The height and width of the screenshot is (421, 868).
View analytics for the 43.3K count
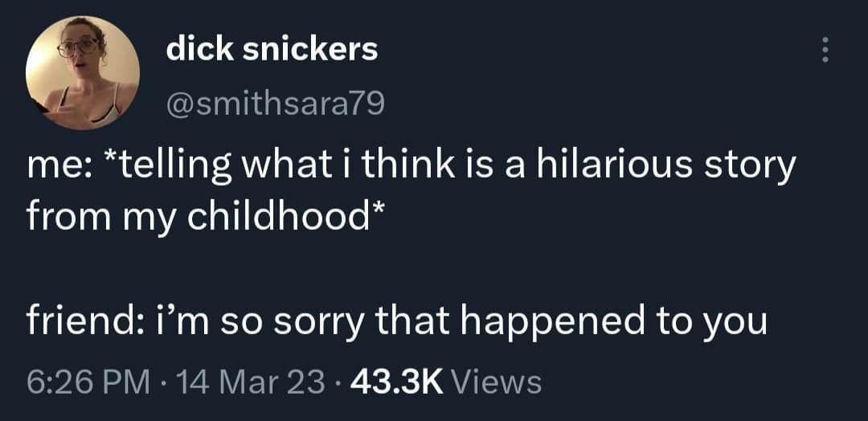click(398, 382)
